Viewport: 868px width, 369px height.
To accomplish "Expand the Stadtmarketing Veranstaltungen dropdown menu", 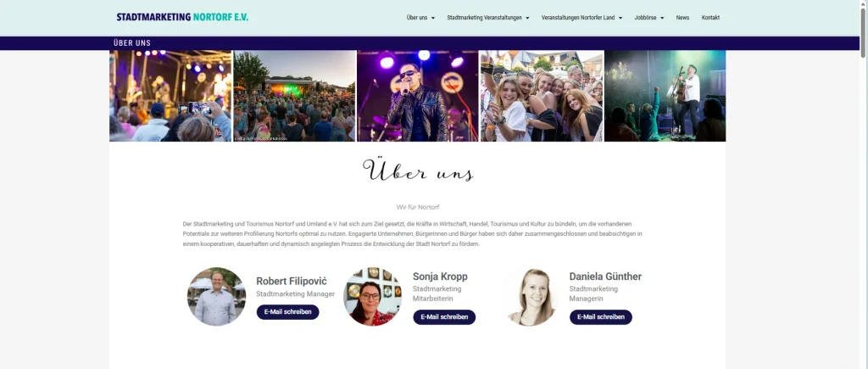I will 487,18.
